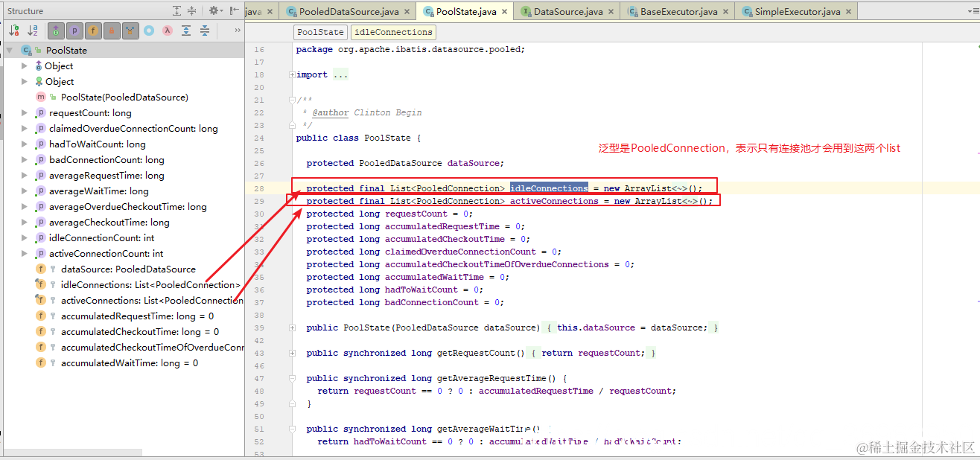Expand hadToWaitCount: long node
Viewport: 980px width, 460px height.
(x=25, y=144)
